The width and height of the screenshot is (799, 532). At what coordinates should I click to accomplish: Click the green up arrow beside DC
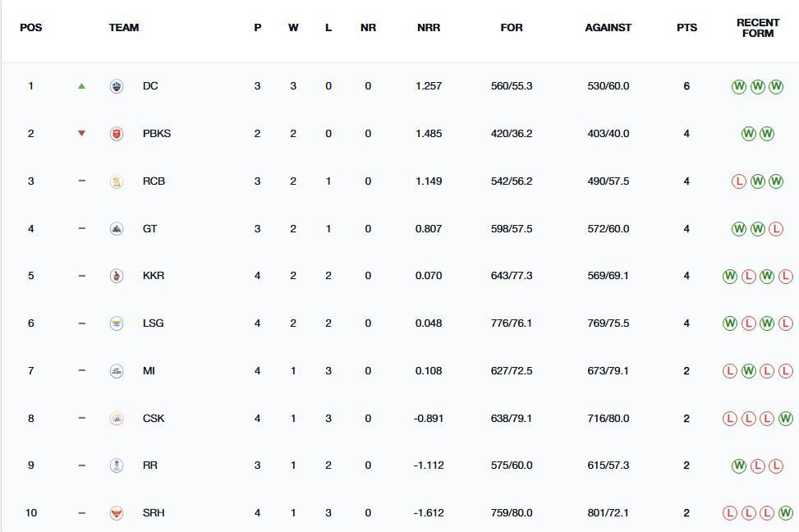[81, 85]
